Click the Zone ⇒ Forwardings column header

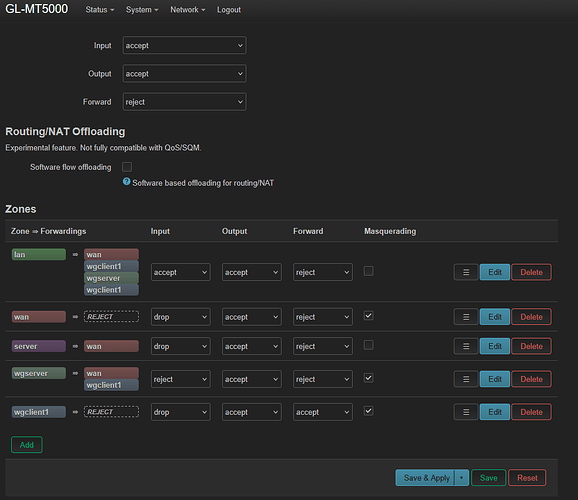coord(48,231)
